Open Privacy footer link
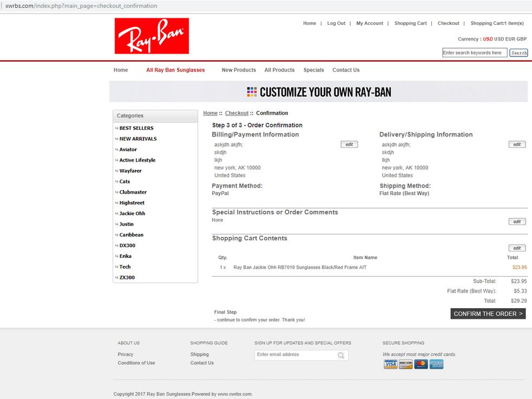The image size is (532, 399). pos(125,354)
